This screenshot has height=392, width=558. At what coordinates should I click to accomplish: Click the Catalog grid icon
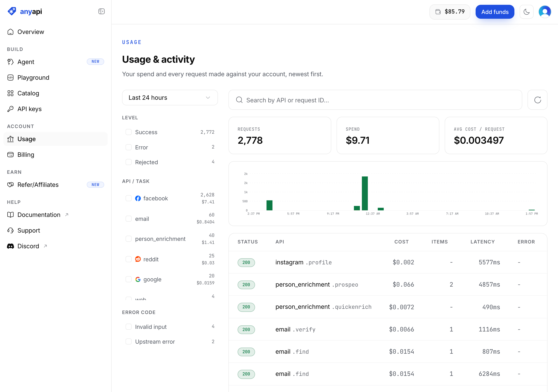coord(10,93)
